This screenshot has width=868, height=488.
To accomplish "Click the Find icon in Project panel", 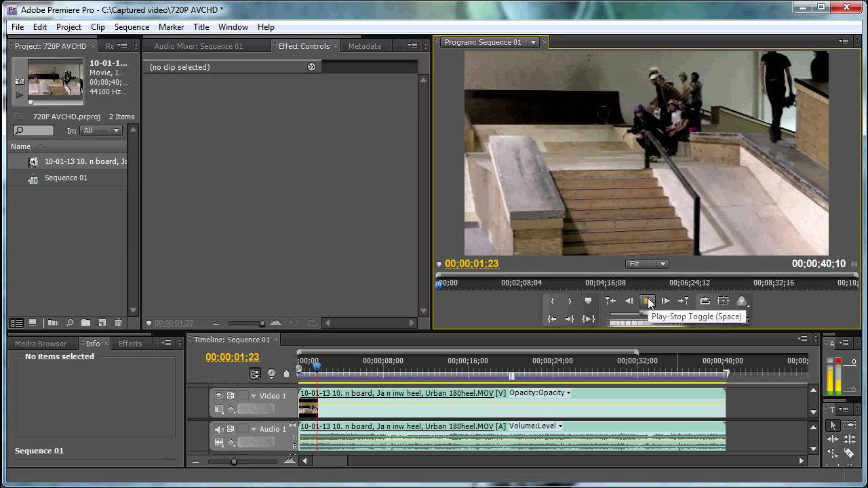I will [x=70, y=323].
